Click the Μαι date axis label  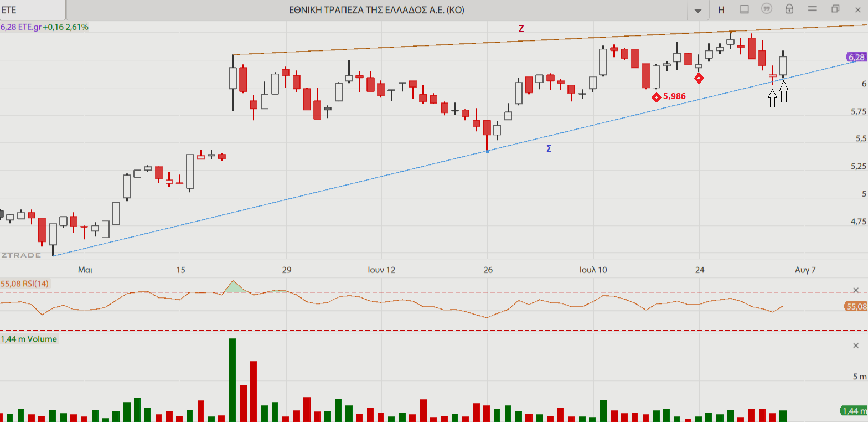pyautogui.click(x=85, y=270)
